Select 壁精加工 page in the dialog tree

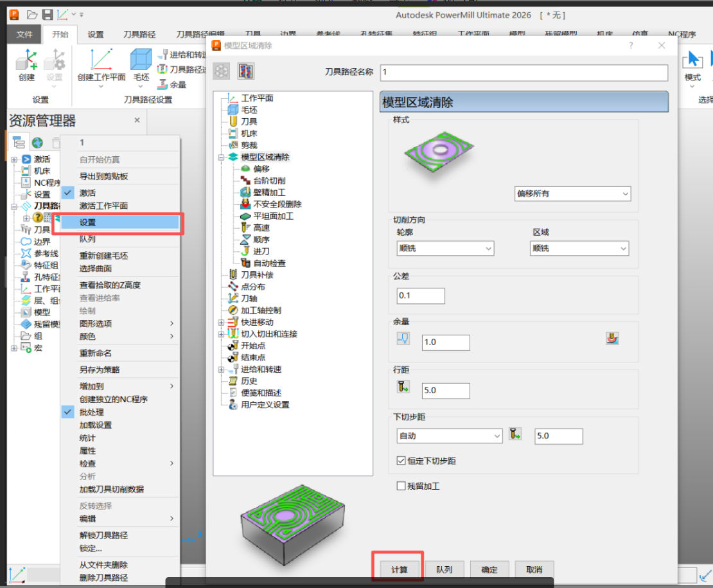[269, 193]
